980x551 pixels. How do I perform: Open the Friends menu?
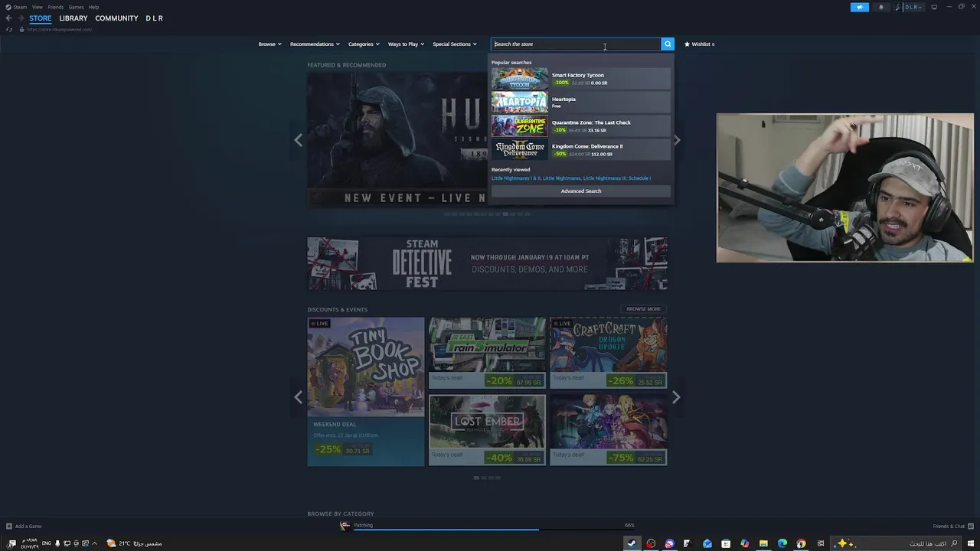point(55,7)
